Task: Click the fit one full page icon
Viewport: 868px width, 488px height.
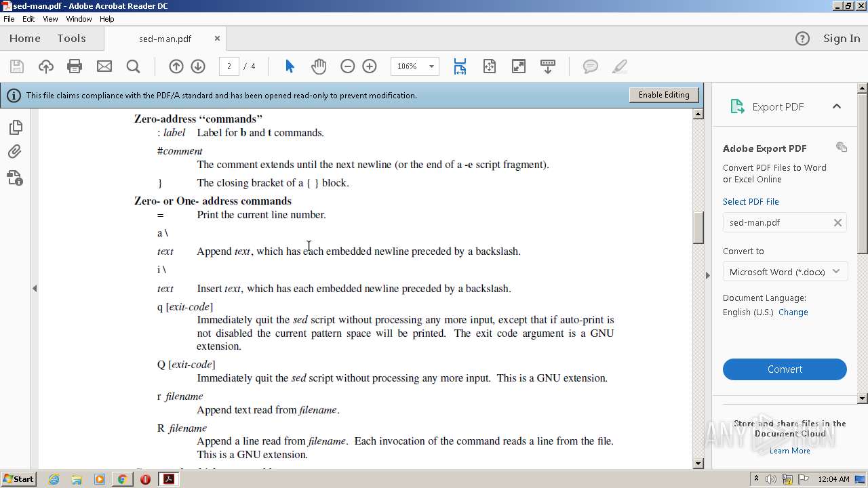Action: coord(489,66)
